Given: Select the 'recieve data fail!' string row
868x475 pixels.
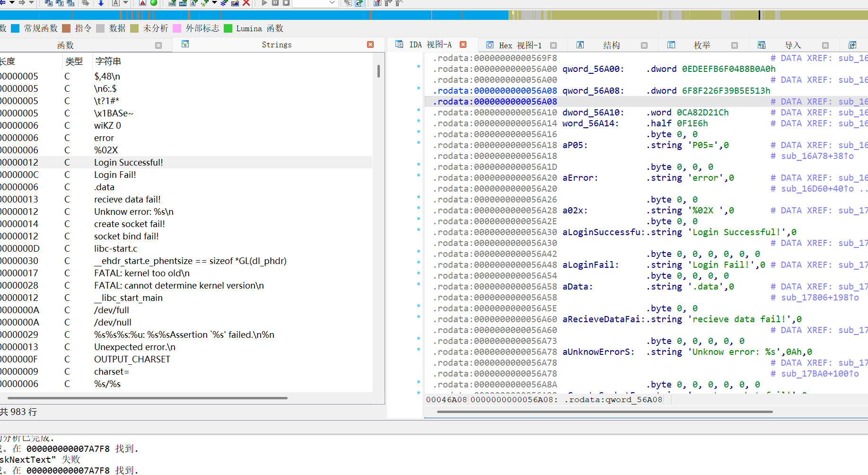Looking at the screenshot, I should 186,199.
